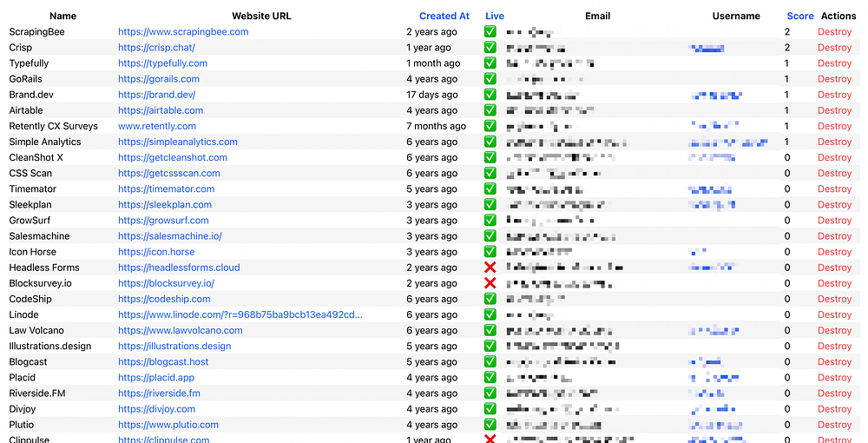This screenshot has height=443, width=868.
Task: Open the headlessforms.cloud link
Action: click(179, 268)
